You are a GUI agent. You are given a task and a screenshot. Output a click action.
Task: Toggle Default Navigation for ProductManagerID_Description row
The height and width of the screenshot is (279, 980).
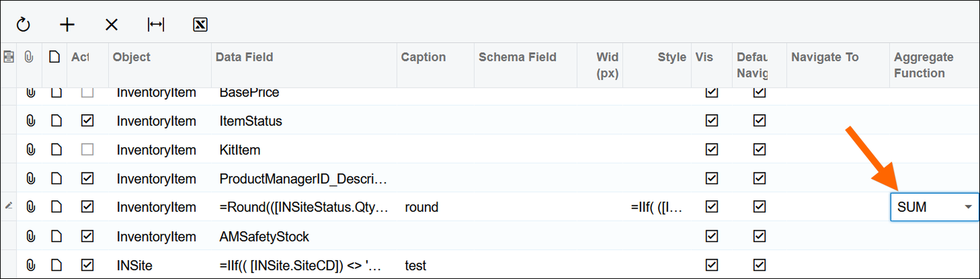pos(759,178)
